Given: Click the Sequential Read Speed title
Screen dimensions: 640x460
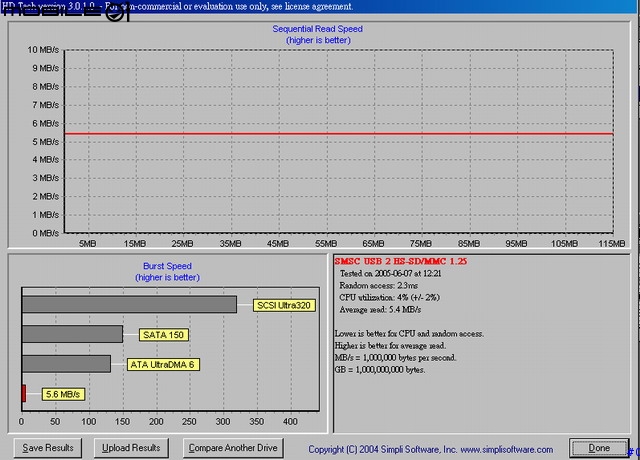Looking at the screenshot, I should click(318, 29).
